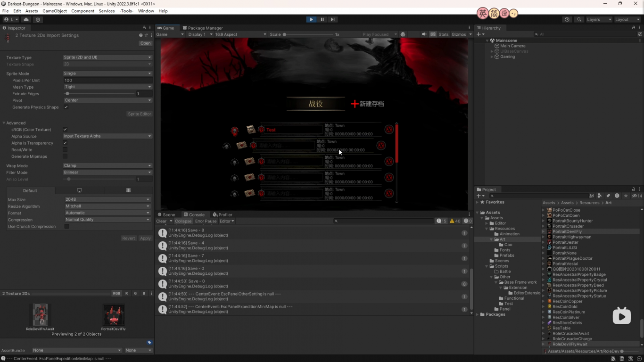
Task: Toggle the R channel preview button
Action: coord(126,293)
